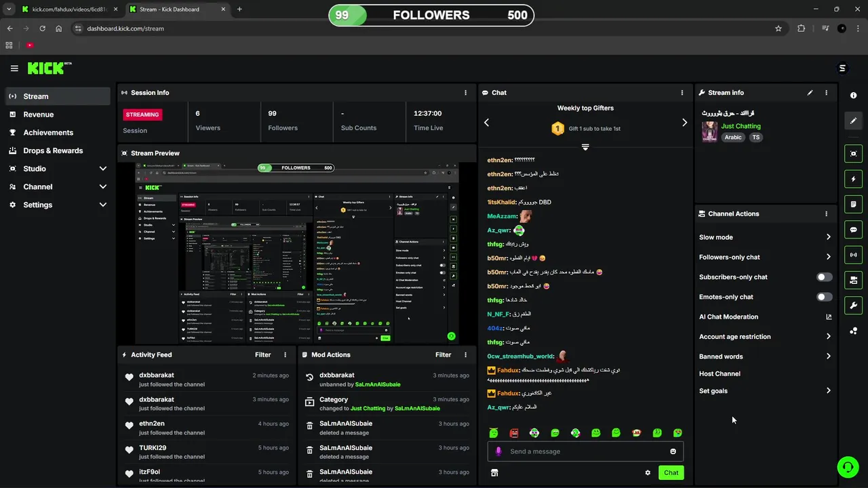The image size is (868, 488).
Task: Select Stream in the left sidebar
Action: (58, 96)
